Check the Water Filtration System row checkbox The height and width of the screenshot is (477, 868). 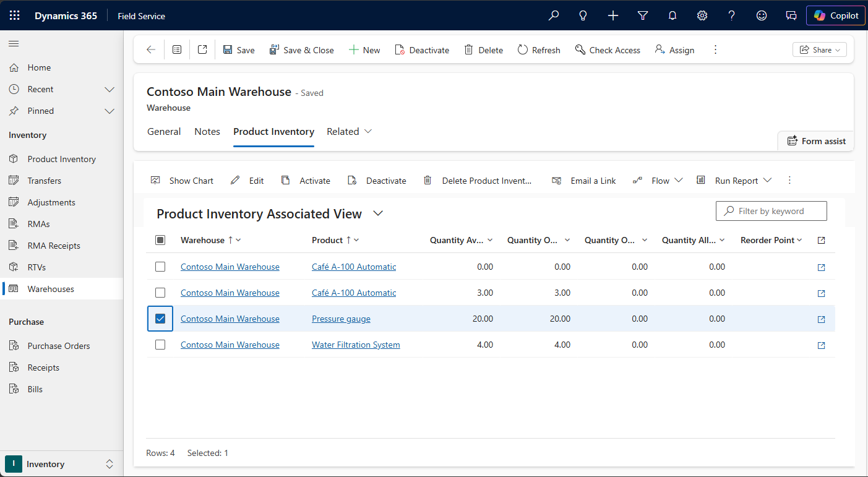(x=160, y=345)
